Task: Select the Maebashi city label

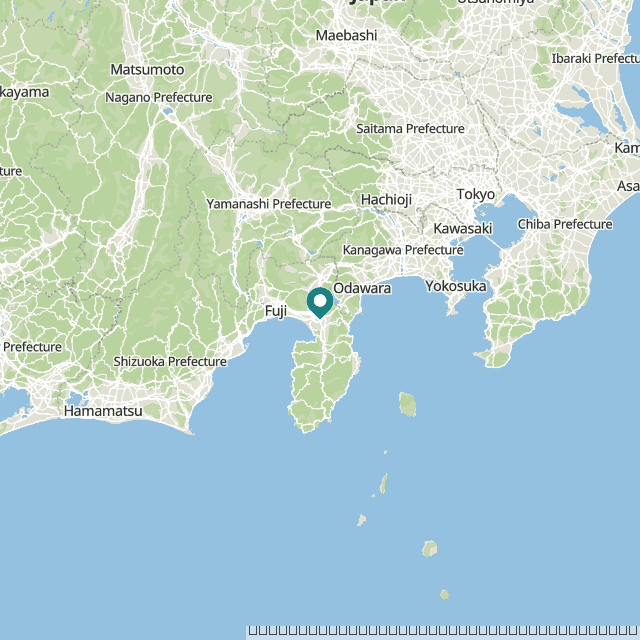Action: click(x=346, y=36)
